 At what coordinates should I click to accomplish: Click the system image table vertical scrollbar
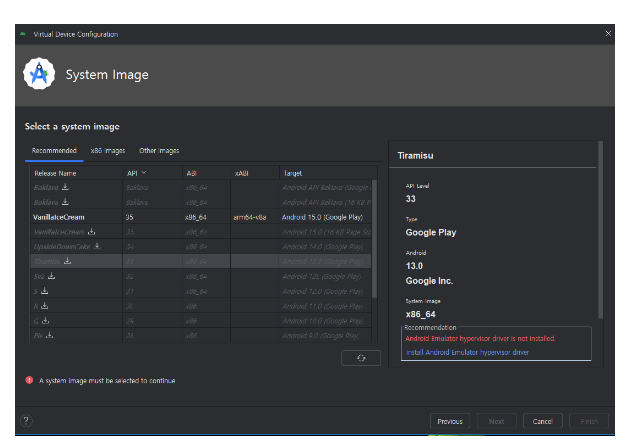click(374, 239)
